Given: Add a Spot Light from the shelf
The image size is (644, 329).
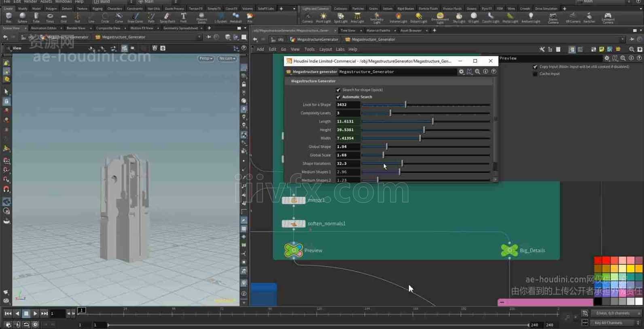Looking at the screenshot, I should pos(341,17).
